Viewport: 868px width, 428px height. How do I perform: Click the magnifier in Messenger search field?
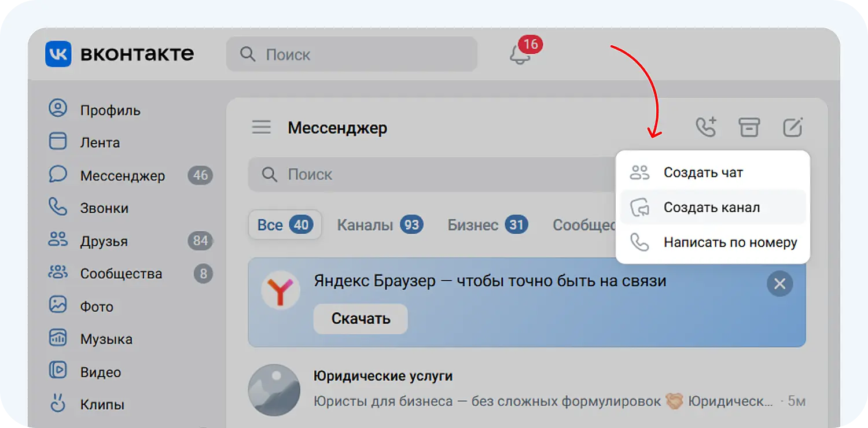(x=270, y=175)
